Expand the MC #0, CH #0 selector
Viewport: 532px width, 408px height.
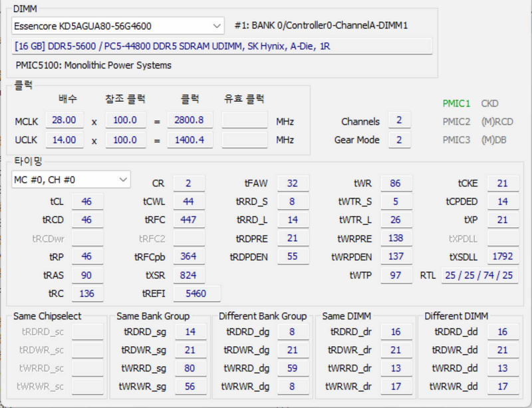click(x=71, y=180)
